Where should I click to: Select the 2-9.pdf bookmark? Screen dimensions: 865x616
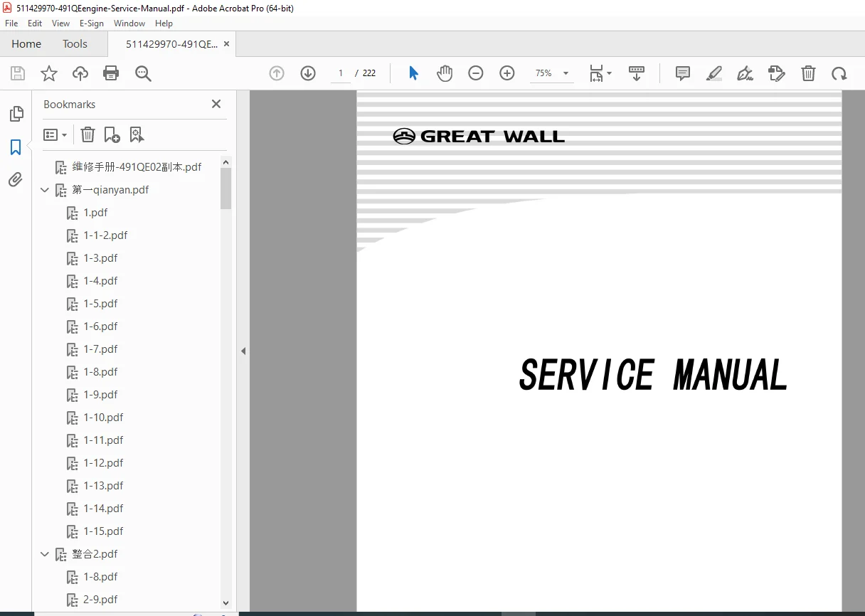[x=100, y=600]
